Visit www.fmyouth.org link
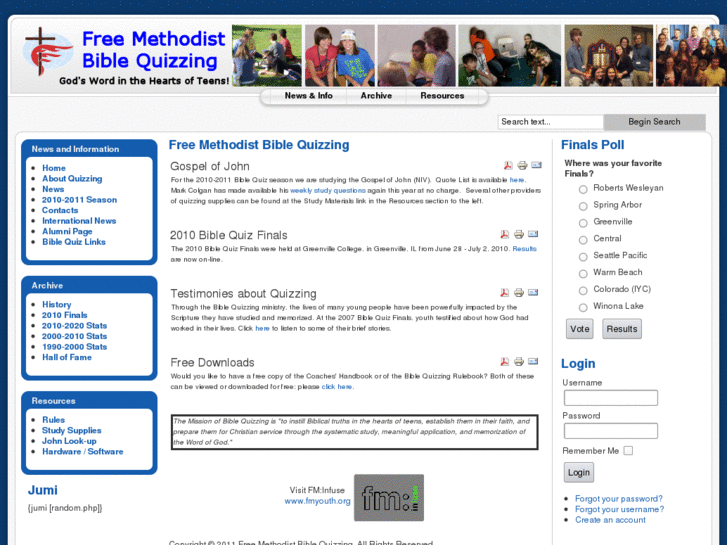The width and height of the screenshot is (727, 545). 317,501
